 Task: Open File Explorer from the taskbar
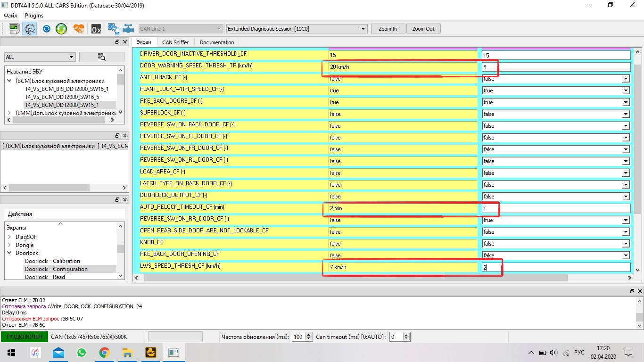[x=127, y=352]
